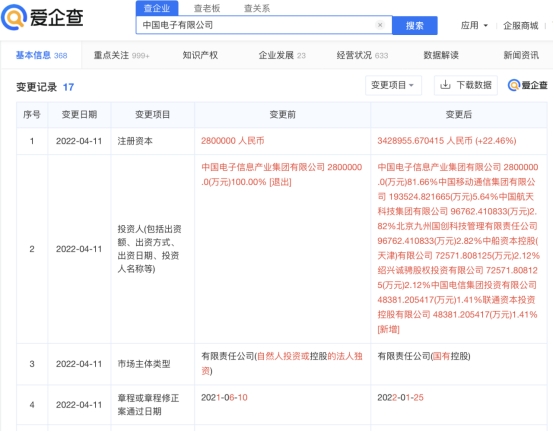This screenshot has width=554, height=432.
Task: Switch to the 查关系 search tab
Action: coord(257,8)
